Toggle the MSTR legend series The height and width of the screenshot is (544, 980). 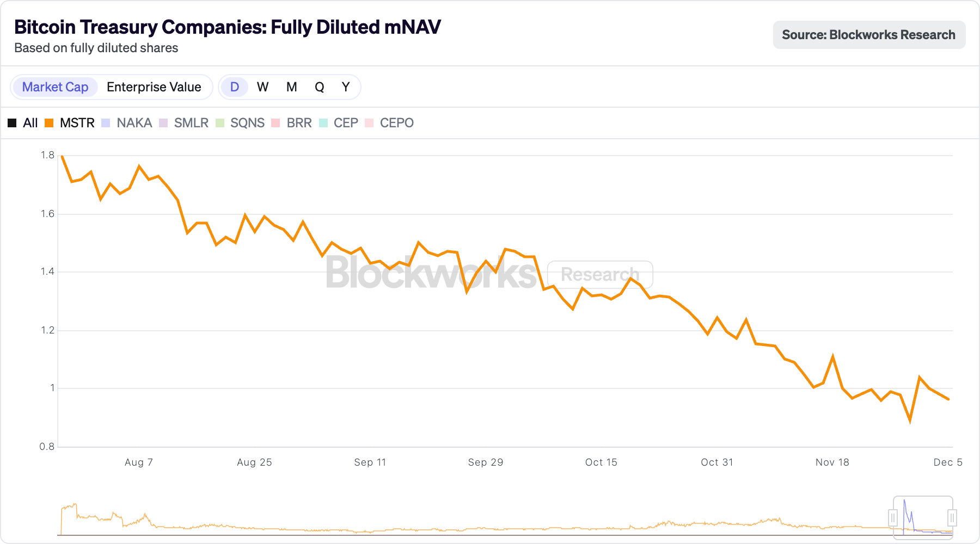click(x=70, y=123)
